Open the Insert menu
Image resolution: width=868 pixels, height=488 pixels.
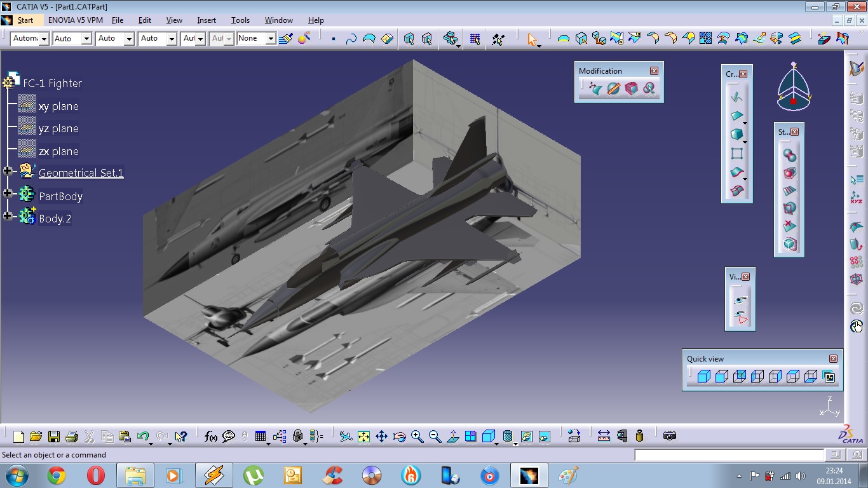coord(207,20)
